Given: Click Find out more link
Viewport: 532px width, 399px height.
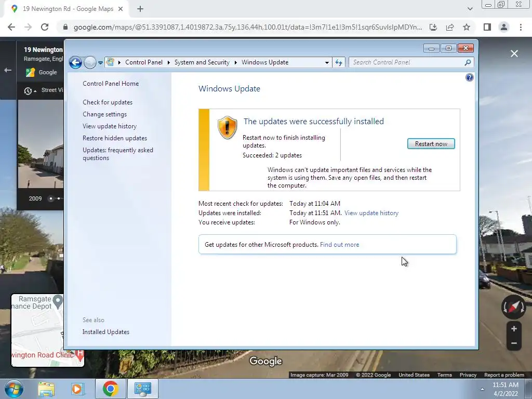Looking at the screenshot, I should pos(339,245).
